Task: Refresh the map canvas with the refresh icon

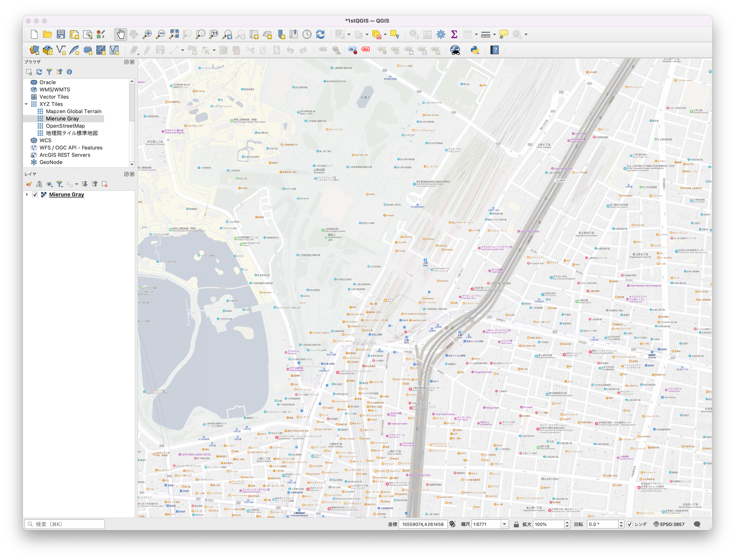Action: tap(320, 34)
